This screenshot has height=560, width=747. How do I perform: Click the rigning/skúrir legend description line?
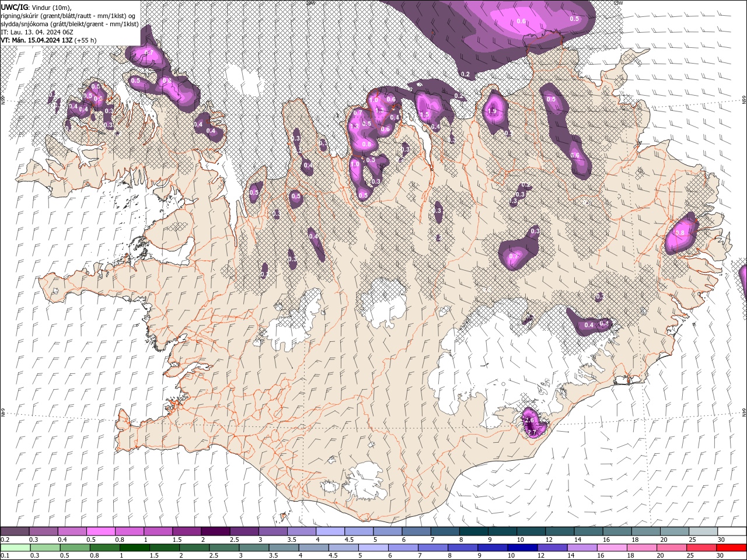68,15
